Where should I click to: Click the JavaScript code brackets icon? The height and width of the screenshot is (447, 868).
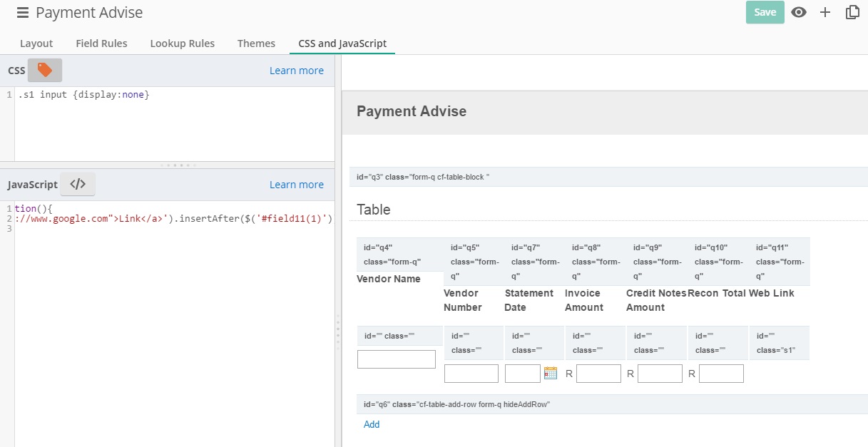pyautogui.click(x=78, y=184)
